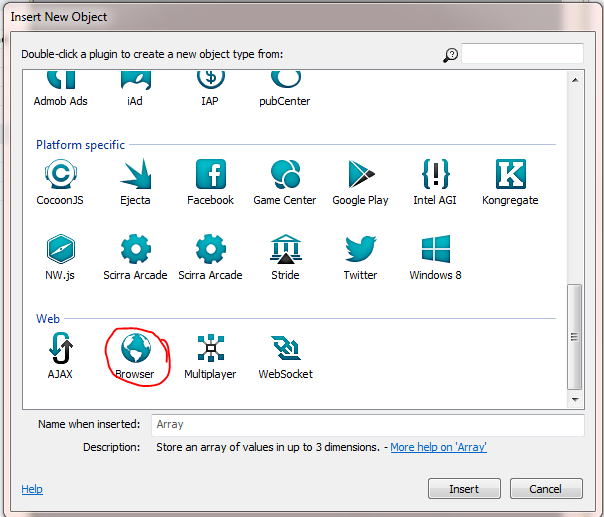604x517 pixels.
Task: Click the Array description text
Action: point(268,447)
